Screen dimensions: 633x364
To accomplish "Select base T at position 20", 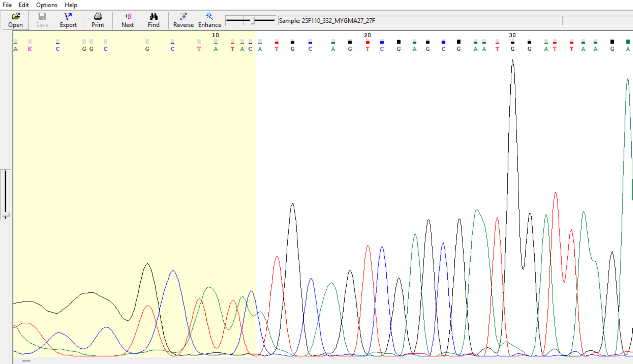I will pos(368,49).
